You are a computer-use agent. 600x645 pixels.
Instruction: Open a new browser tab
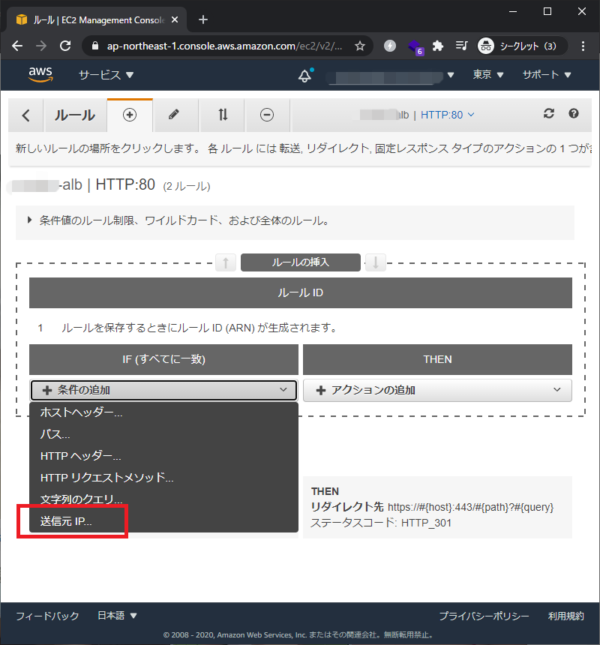pos(203,20)
